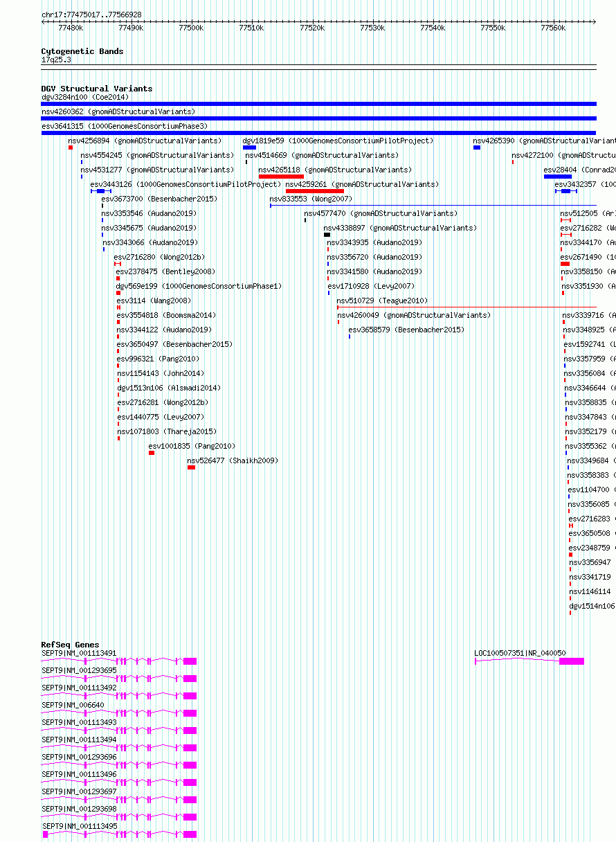Viewport: 616px width, 842px height.
Task: Click nsv3356720 (Audano2019) label
Action: (374, 257)
